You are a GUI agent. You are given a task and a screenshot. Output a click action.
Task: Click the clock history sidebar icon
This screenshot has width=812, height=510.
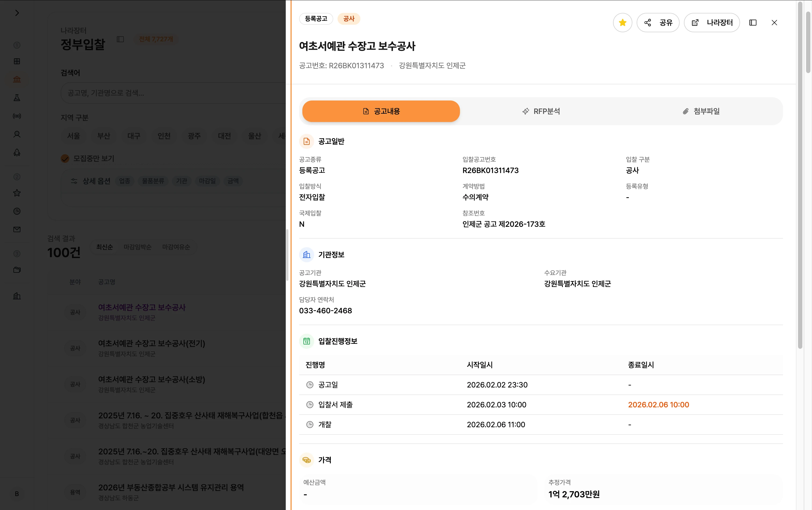(x=17, y=211)
